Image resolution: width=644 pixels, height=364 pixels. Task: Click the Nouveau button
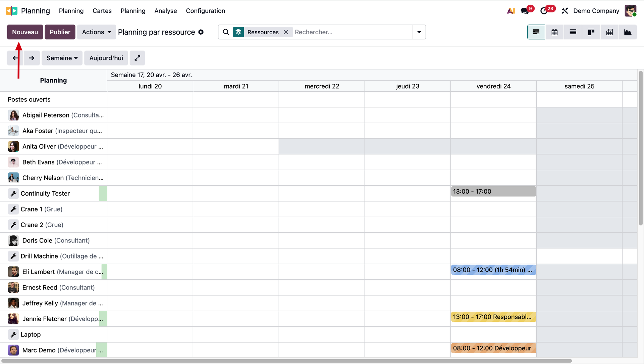tap(25, 32)
